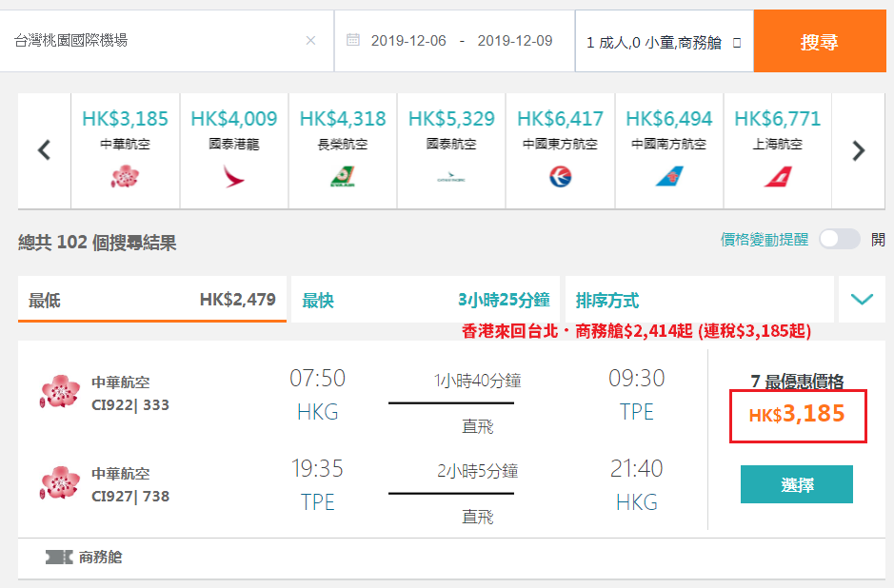Select the HK$6,494 中國南方航空 price card
Screen dimensions: 894x588
[668, 150]
